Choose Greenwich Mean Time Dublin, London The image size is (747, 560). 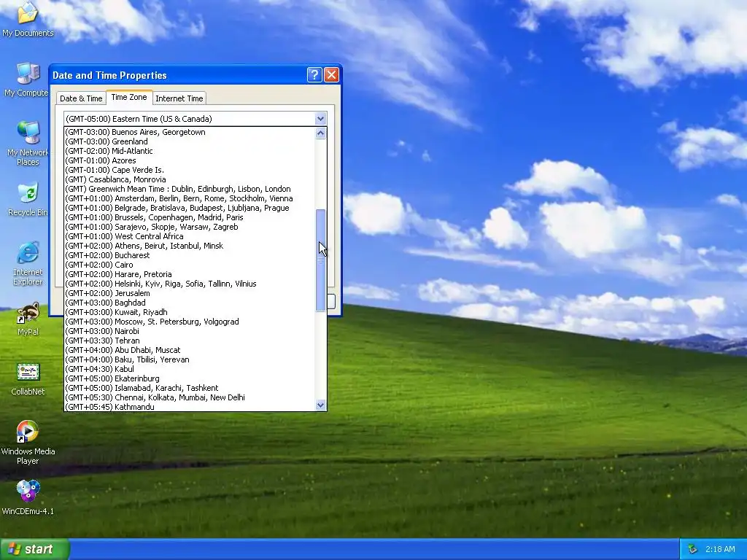pos(190,189)
